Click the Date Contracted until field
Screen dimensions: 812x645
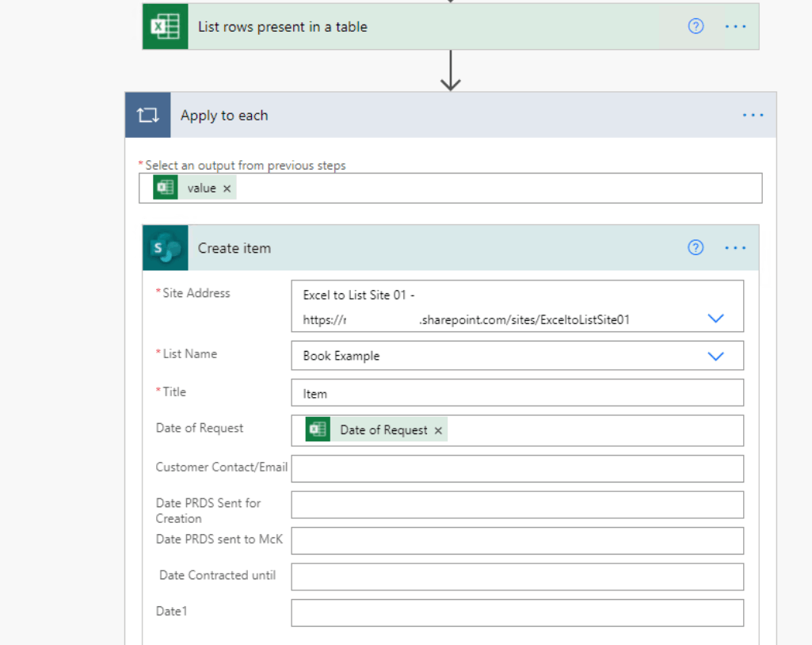click(x=517, y=577)
